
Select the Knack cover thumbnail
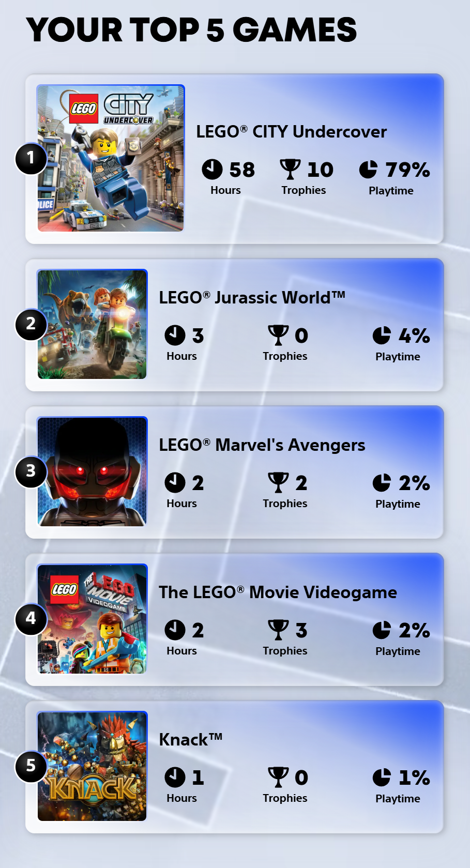point(92,766)
